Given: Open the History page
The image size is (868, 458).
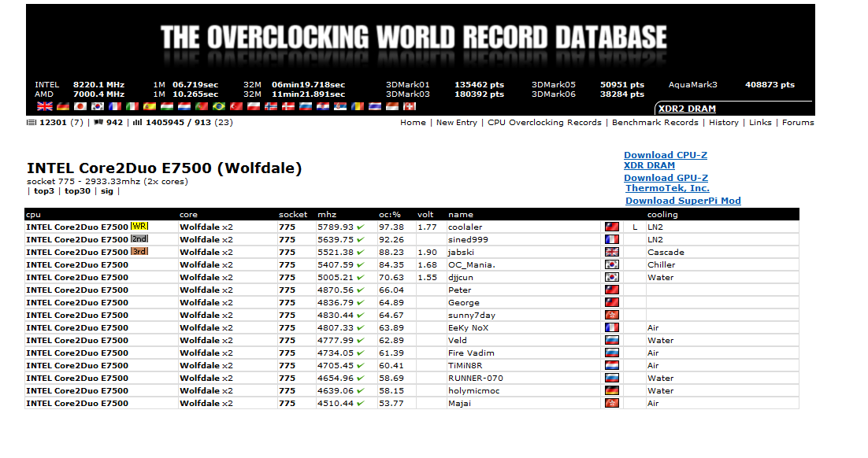Looking at the screenshot, I should [724, 123].
